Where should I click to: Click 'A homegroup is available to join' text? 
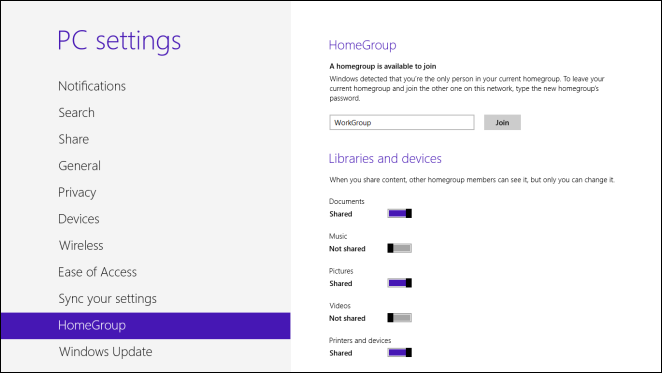(383, 66)
